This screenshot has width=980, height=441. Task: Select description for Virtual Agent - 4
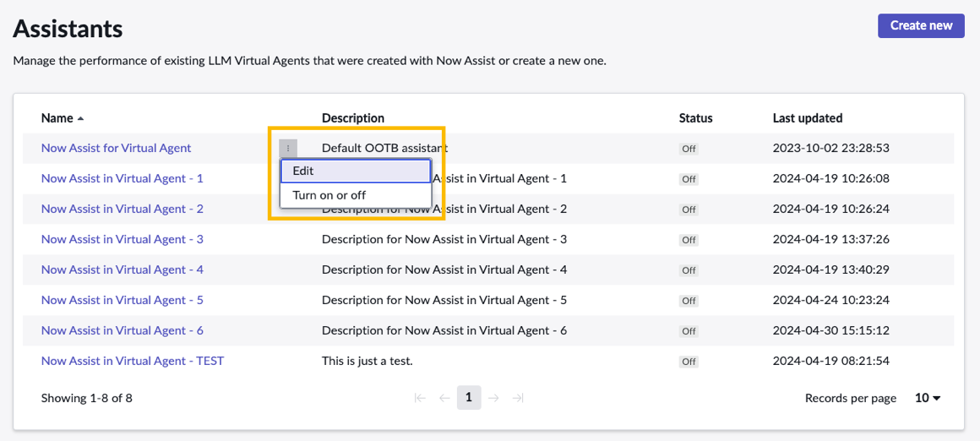tap(444, 269)
